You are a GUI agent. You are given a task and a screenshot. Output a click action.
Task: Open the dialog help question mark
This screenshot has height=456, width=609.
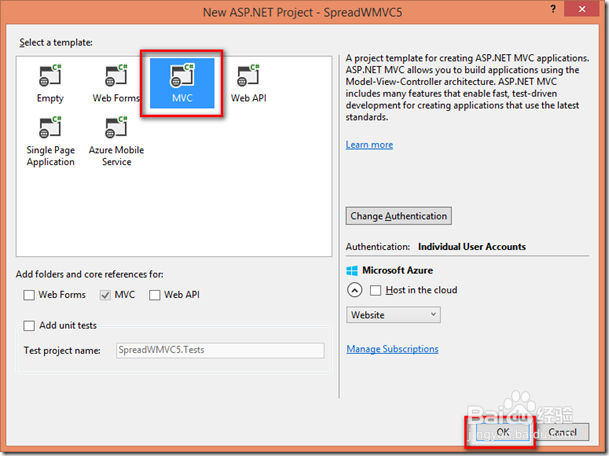click(553, 9)
